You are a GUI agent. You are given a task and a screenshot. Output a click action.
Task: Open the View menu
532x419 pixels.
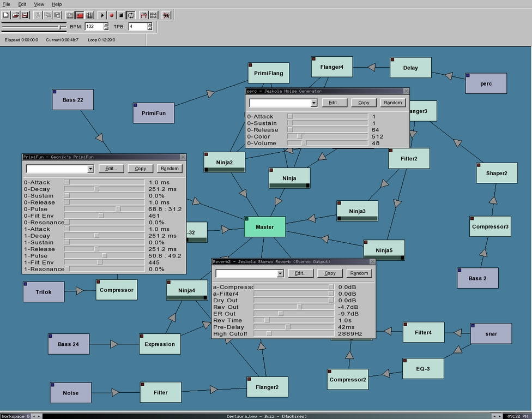(x=38, y=4)
